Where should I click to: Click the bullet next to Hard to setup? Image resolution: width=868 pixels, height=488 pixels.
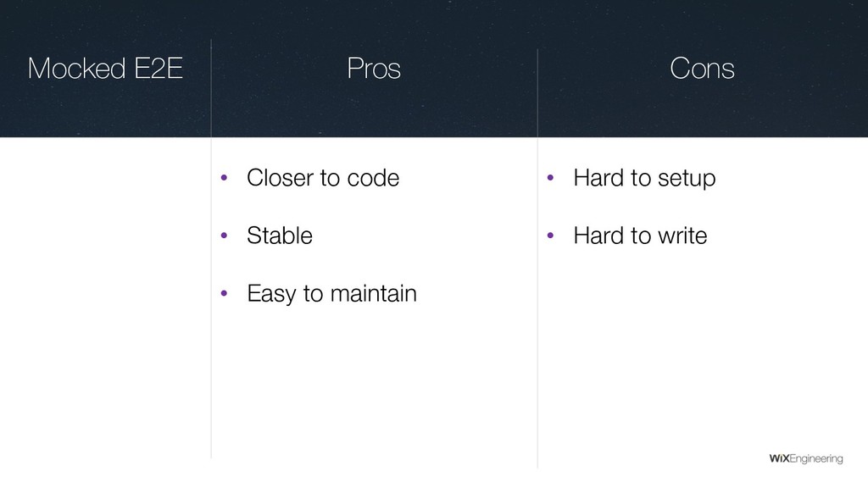click(x=550, y=178)
